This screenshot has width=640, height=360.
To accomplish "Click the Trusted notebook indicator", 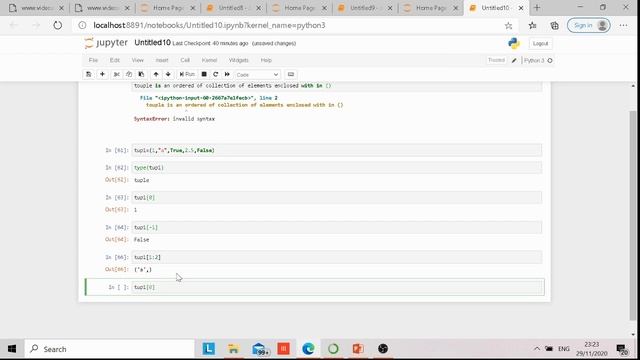I will tap(496, 60).
